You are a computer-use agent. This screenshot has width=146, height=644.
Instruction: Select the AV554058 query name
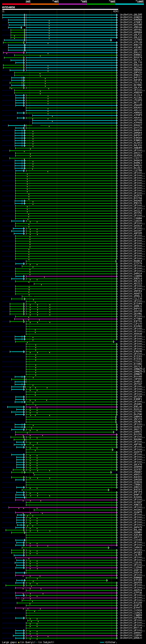(8, 8)
